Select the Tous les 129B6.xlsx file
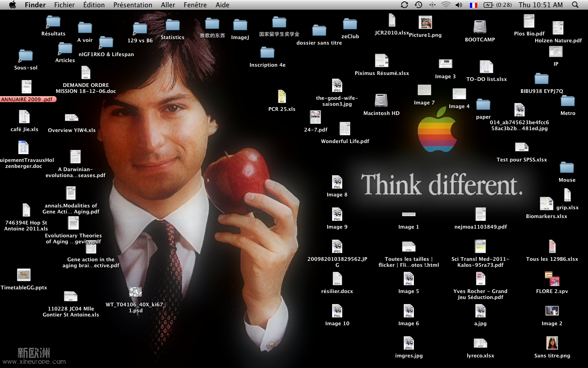This screenshot has height=368, width=588. (x=552, y=247)
